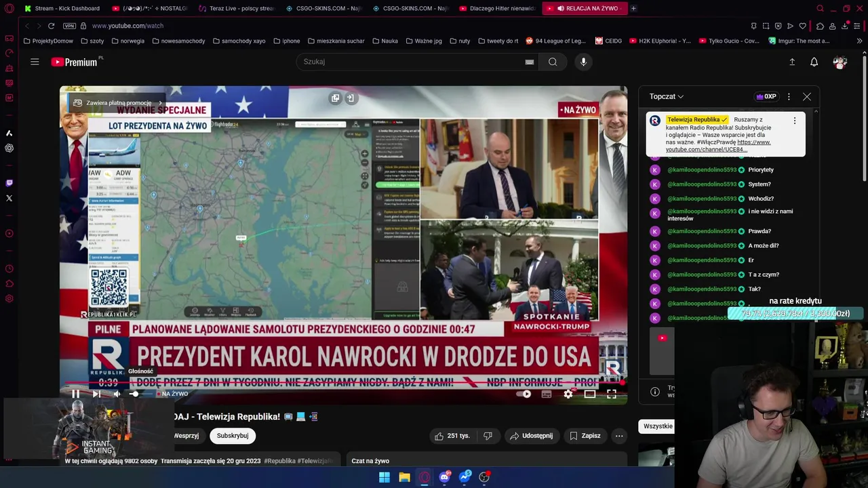Open the mieszkania suchar bookmark folder

pos(336,41)
